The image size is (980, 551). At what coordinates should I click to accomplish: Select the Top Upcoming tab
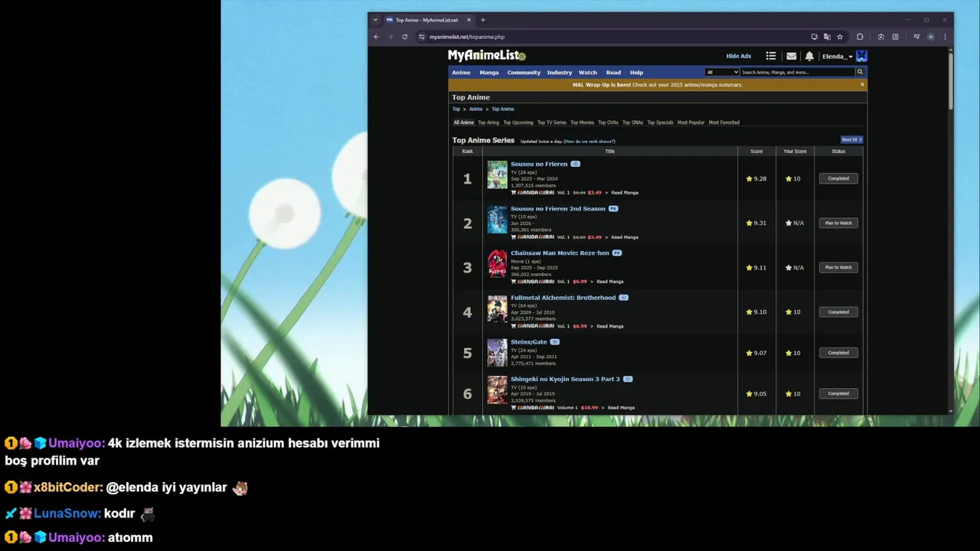[518, 122]
